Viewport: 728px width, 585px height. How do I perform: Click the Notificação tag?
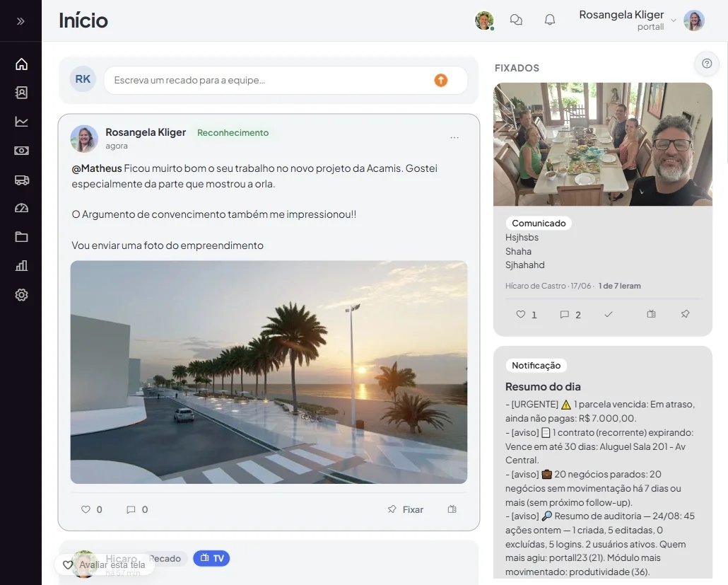pyautogui.click(x=536, y=366)
